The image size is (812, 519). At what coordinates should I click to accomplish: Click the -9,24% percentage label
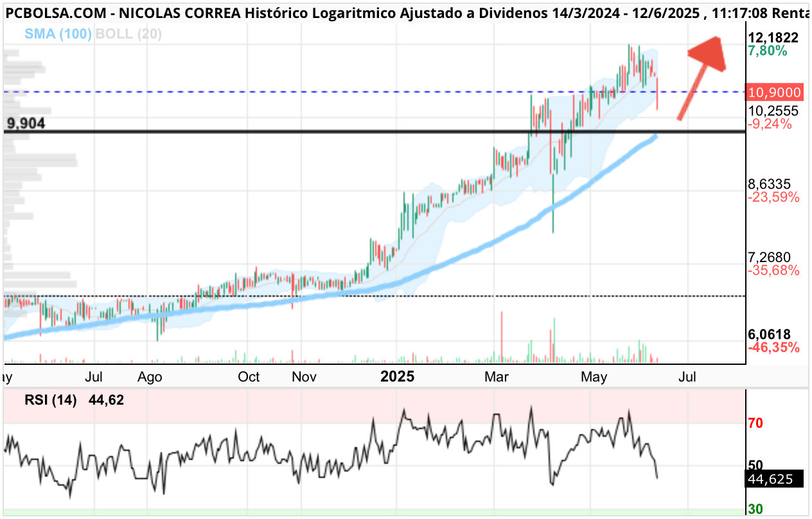[769, 124]
